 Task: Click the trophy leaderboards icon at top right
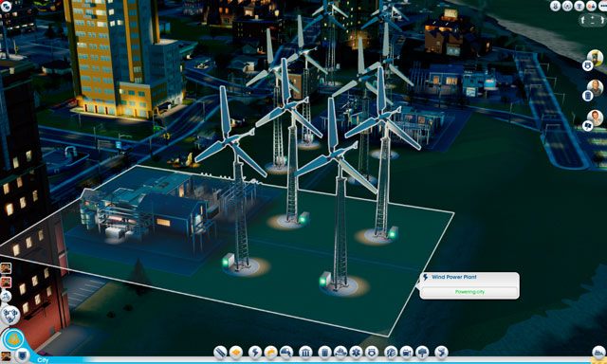579,6
